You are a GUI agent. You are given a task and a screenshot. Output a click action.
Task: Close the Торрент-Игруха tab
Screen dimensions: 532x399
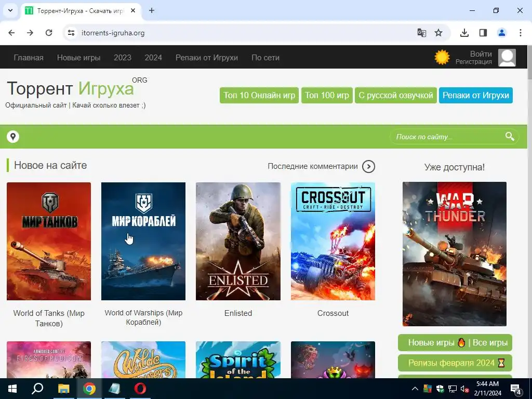133,10
